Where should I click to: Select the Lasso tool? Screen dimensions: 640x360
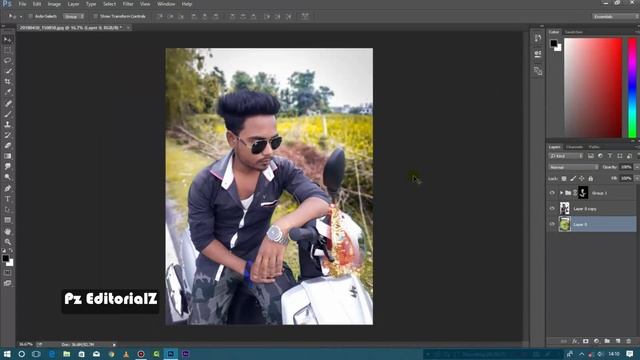coord(7,60)
